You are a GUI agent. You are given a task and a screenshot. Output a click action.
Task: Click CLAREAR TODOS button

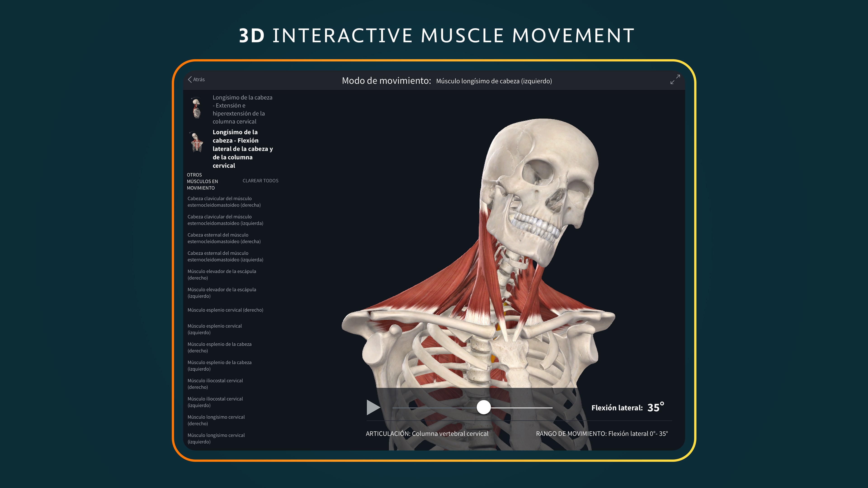[260, 181]
